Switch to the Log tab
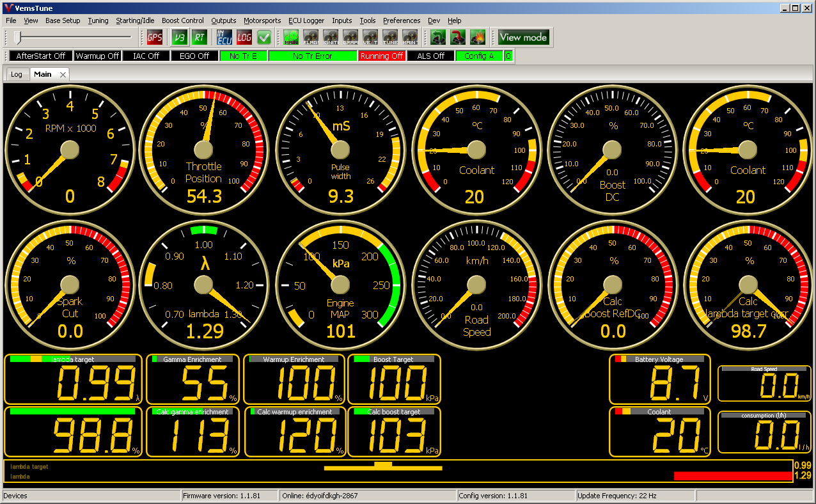816x504 pixels. point(17,74)
